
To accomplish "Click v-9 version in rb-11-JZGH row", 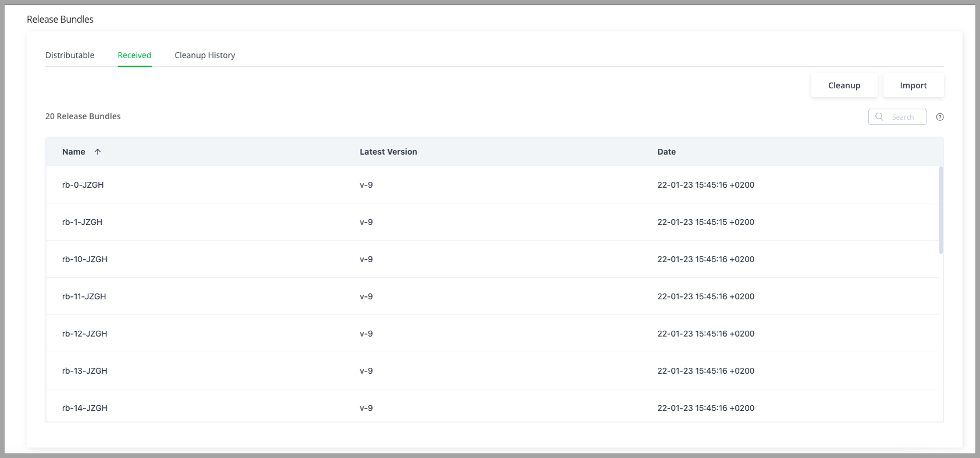I will click(x=366, y=296).
